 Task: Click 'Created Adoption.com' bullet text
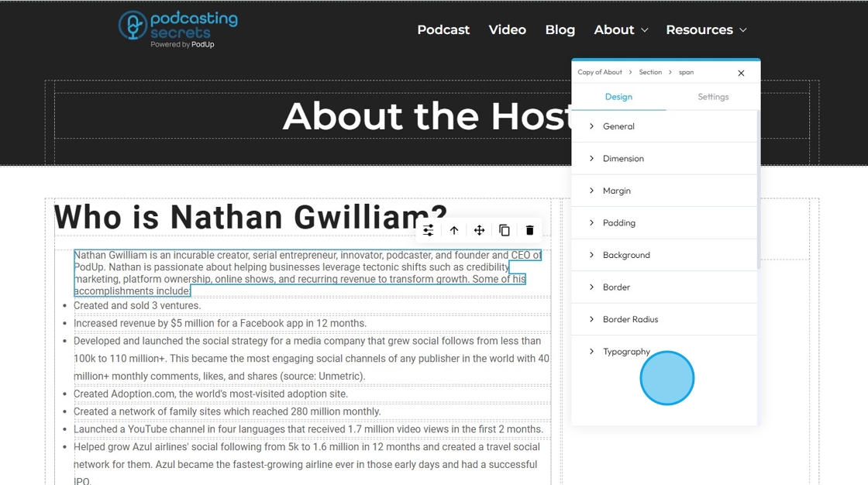point(210,394)
